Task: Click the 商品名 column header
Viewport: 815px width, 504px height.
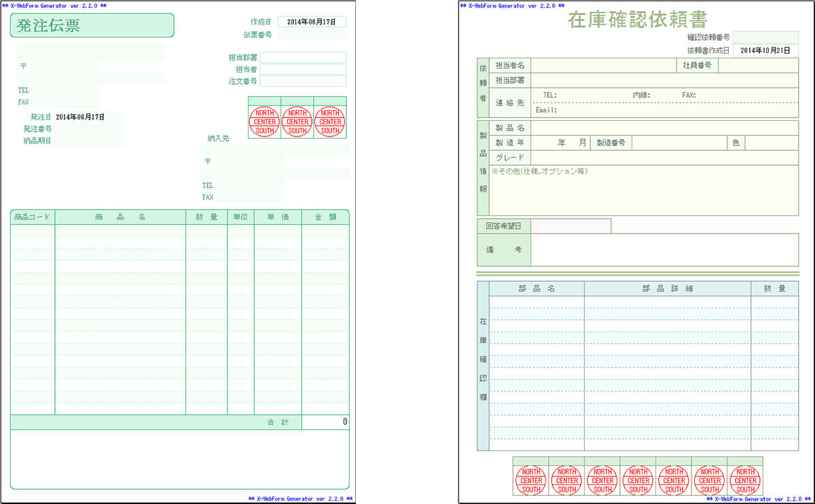Action: [x=120, y=217]
